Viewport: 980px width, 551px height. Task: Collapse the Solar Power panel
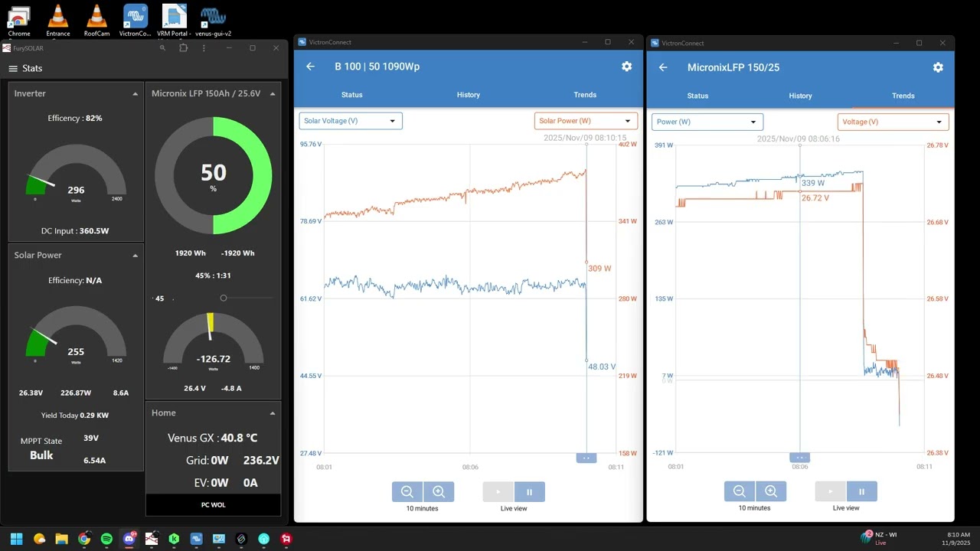point(136,256)
